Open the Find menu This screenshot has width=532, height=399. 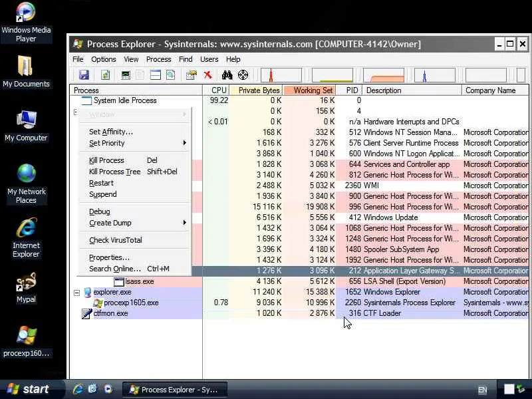186,59
